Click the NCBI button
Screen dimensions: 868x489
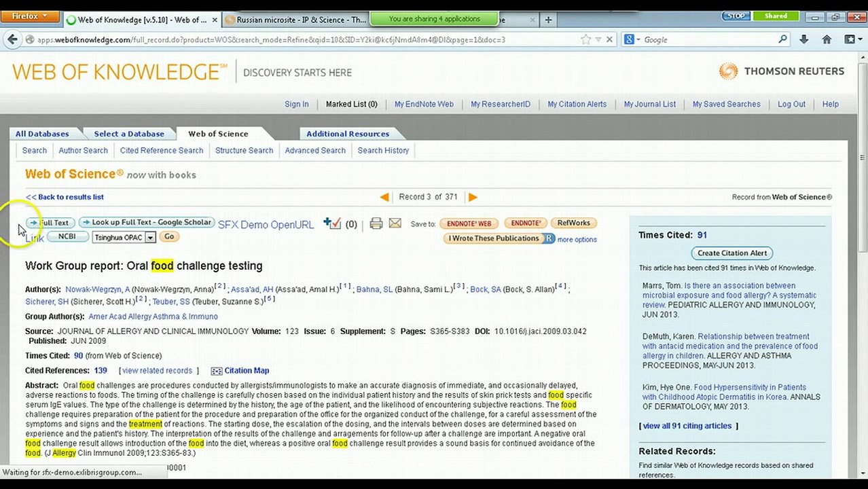click(x=67, y=236)
